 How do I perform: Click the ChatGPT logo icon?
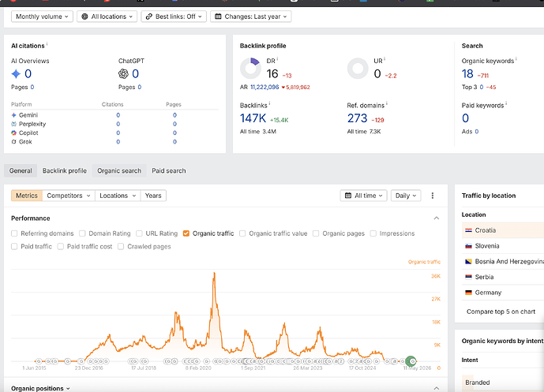(123, 73)
